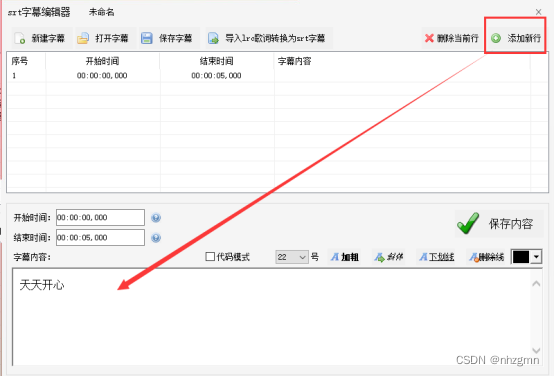Enable the 代码模式 code mode checkbox
Image resolution: width=554 pixels, height=376 pixels.
pos(210,257)
